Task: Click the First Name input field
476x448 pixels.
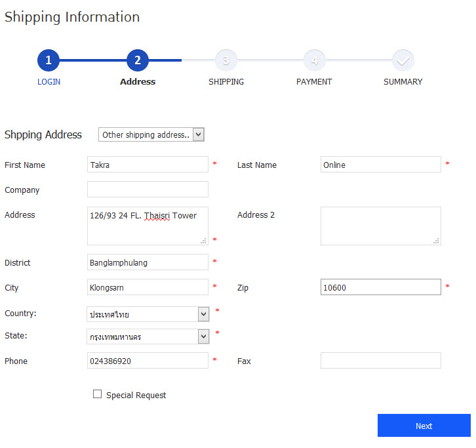Action: (x=148, y=165)
